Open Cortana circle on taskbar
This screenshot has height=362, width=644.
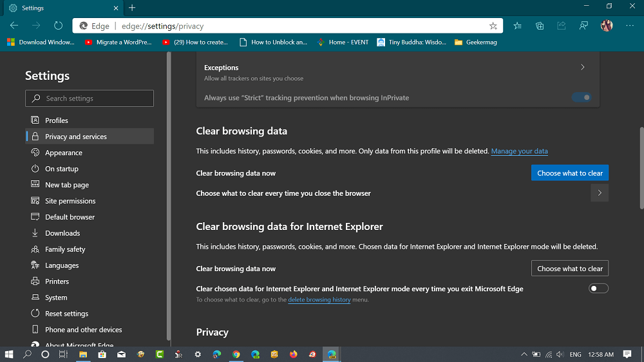click(x=45, y=354)
